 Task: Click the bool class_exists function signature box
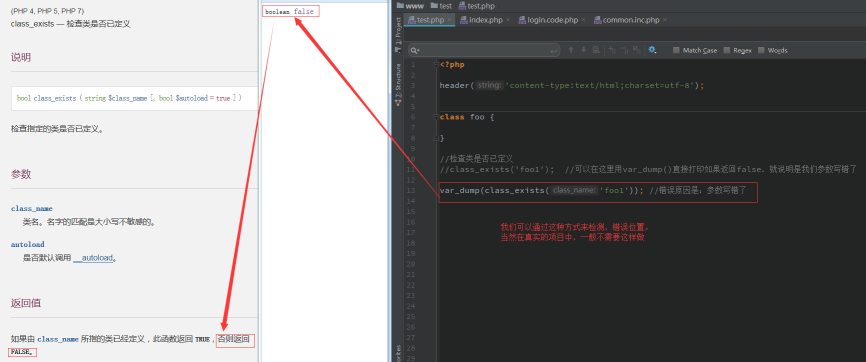point(134,98)
